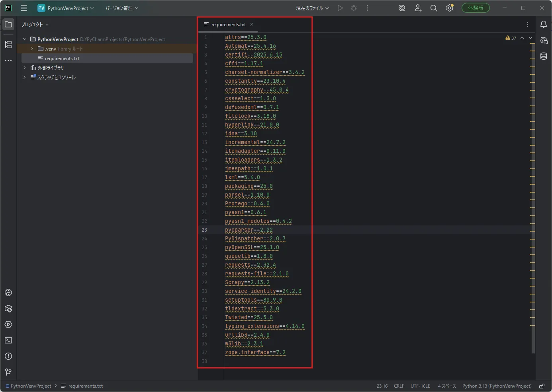Open the AI chat tool window on right

(544, 40)
